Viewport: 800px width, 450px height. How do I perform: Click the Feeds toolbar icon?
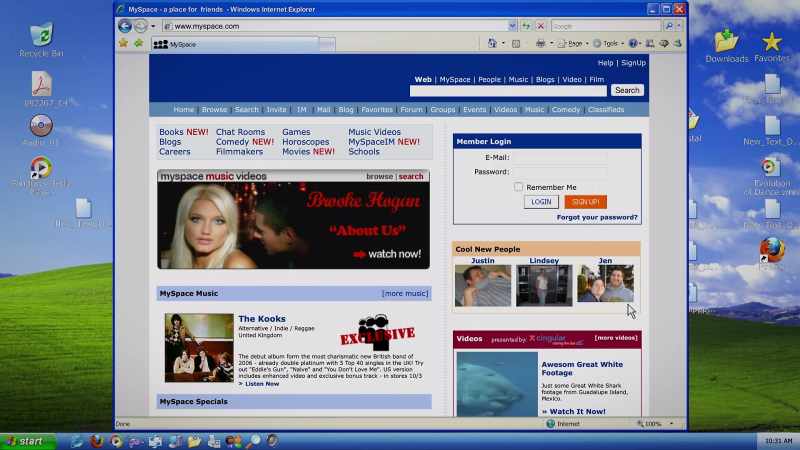tap(516, 44)
